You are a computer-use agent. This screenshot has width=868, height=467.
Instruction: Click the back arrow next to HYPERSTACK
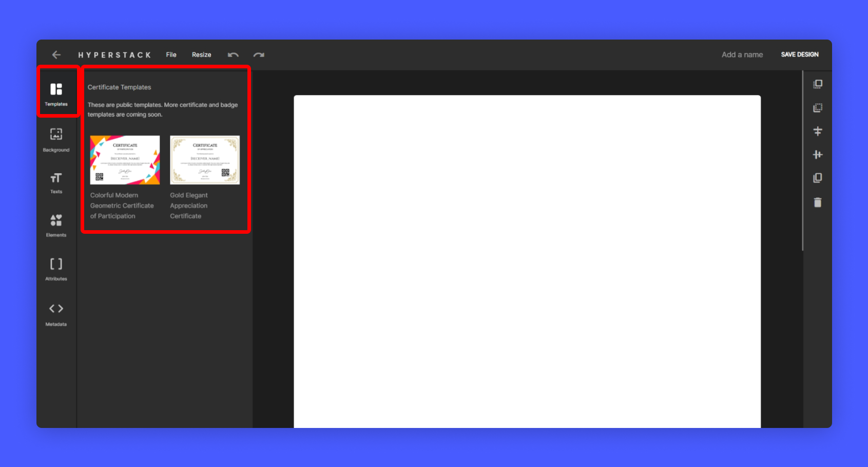click(x=56, y=55)
